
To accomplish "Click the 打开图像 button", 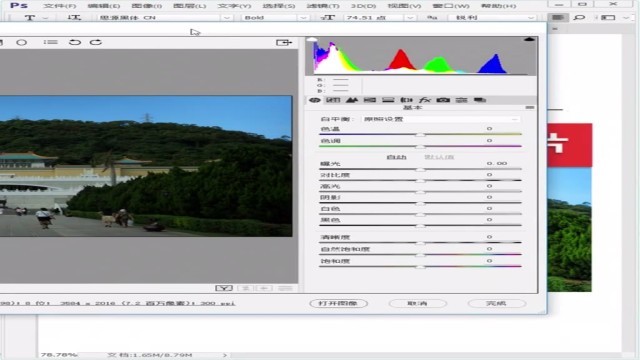I will [x=338, y=304].
